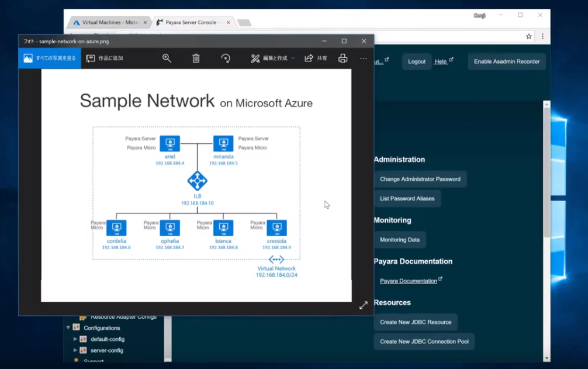Click the Add to creation toolbar item
The width and height of the screenshot is (588, 369).
coord(105,58)
